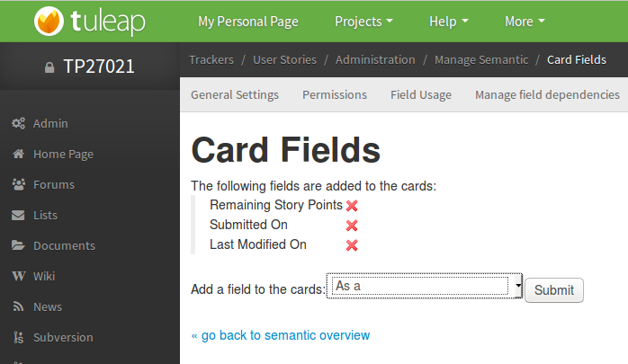Open the Field Usage tab
Image resolution: width=628 pixels, height=364 pixels.
pos(421,94)
